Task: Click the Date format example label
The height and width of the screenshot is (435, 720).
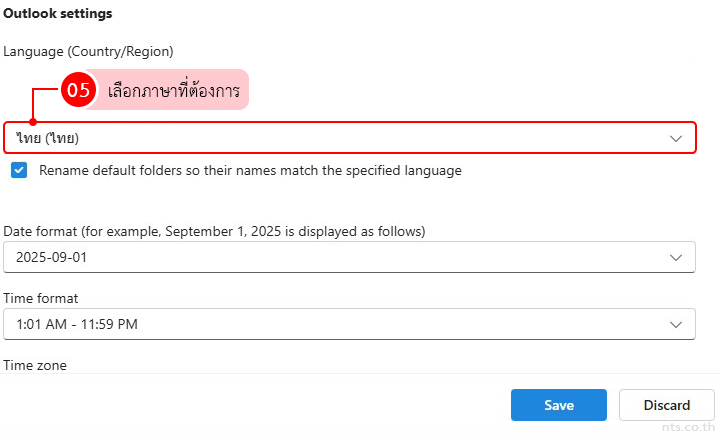Action: click(x=214, y=231)
